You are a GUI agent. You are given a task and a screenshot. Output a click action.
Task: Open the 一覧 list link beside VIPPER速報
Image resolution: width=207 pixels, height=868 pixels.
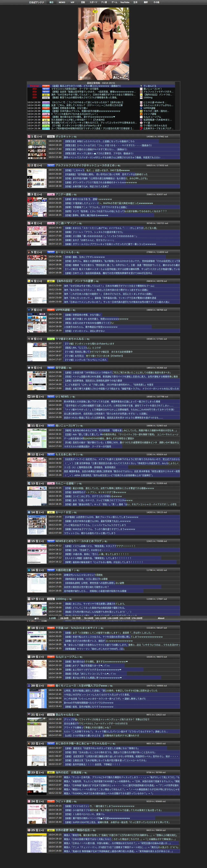click(x=73, y=310)
